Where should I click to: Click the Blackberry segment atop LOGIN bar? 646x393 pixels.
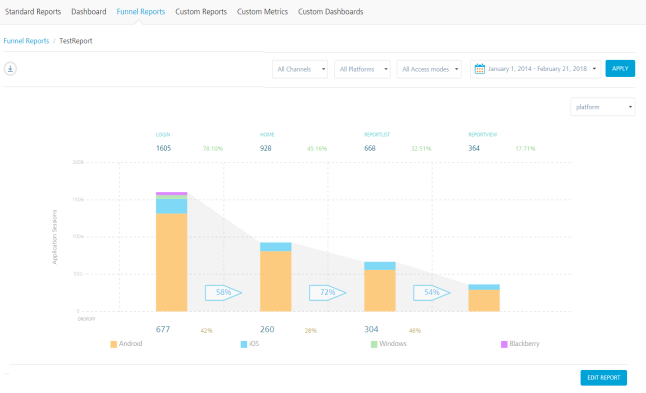tap(171, 194)
